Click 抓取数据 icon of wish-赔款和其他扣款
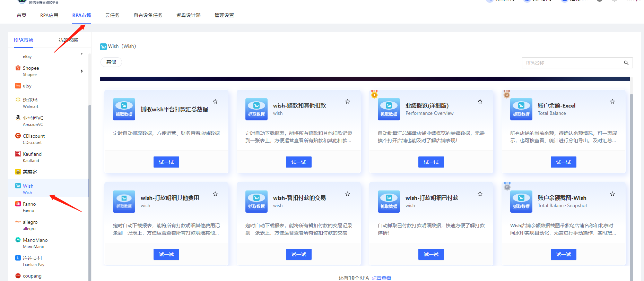The width and height of the screenshot is (644, 281). click(x=256, y=109)
